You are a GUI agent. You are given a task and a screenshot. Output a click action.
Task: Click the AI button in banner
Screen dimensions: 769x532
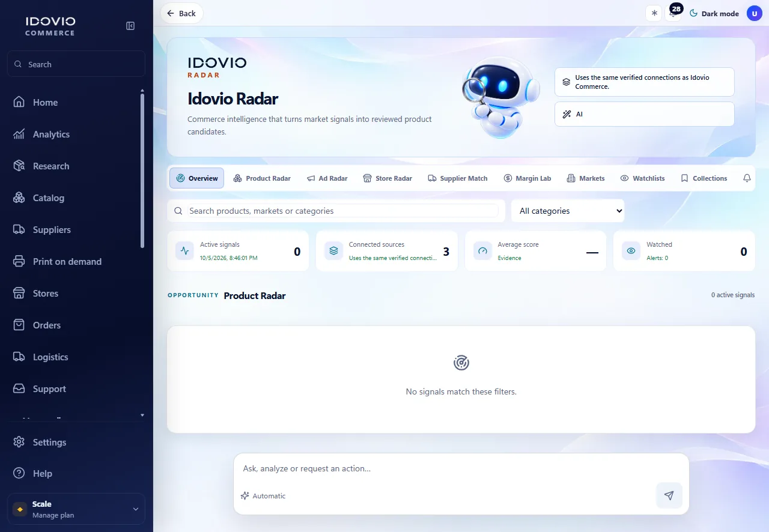pos(644,114)
